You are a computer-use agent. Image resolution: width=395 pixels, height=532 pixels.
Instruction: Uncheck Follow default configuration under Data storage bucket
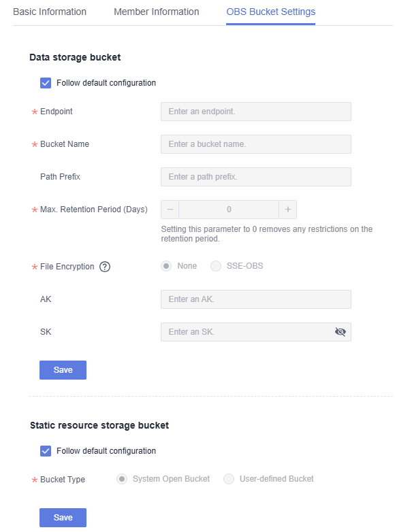click(46, 83)
